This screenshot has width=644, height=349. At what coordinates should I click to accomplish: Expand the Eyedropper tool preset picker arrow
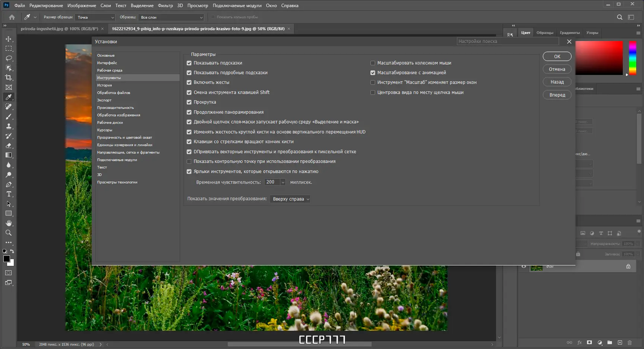pyautogui.click(x=35, y=17)
